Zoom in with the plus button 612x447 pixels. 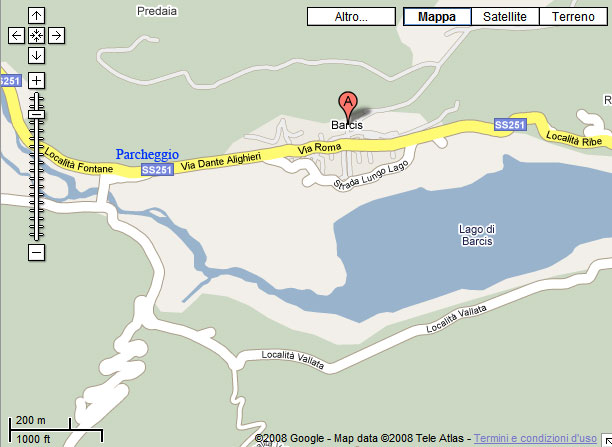pyautogui.click(x=36, y=80)
